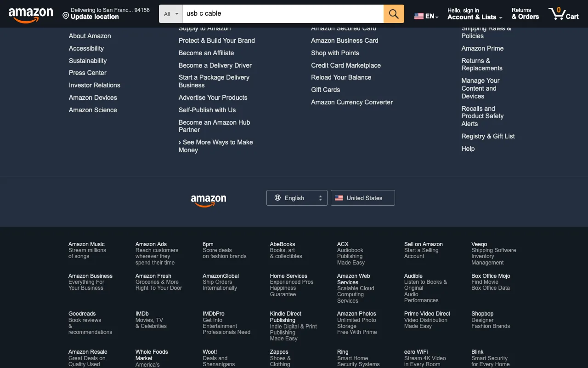Open Returns & Orders
The height and width of the screenshot is (368, 588).
click(x=525, y=14)
